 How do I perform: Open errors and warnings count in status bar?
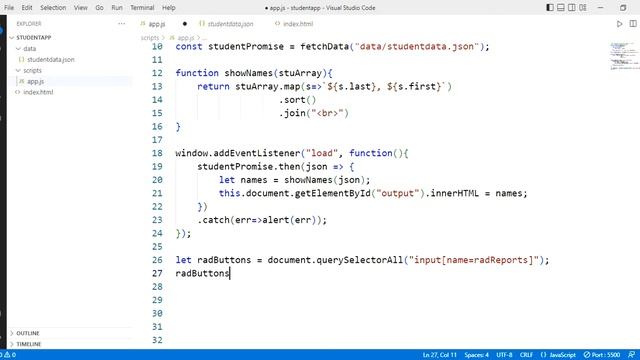pos(8,355)
